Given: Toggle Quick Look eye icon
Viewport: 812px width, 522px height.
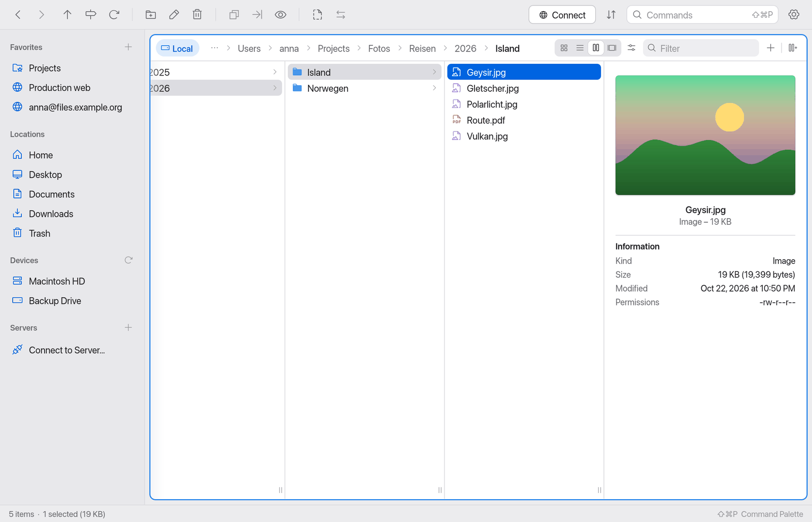Looking at the screenshot, I should coord(281,15).
